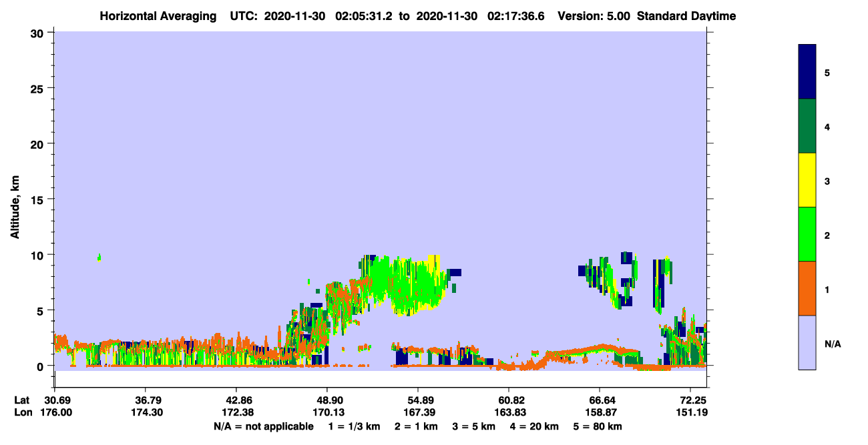The image size is (868, 445).
Task: Click the legend text '3 = 5 km'
Action: (x=475, y=426)
